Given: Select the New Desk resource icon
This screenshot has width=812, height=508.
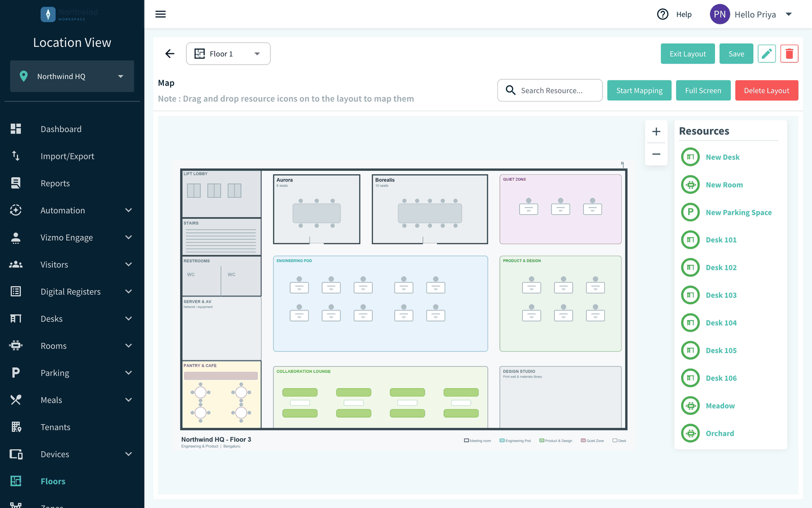Looking at the screenshot, I should pyautogui.click(x=690, y=157).
